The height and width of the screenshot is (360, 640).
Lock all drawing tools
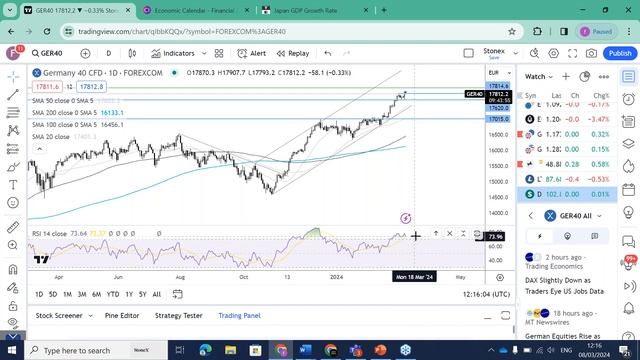coord(13,305)
